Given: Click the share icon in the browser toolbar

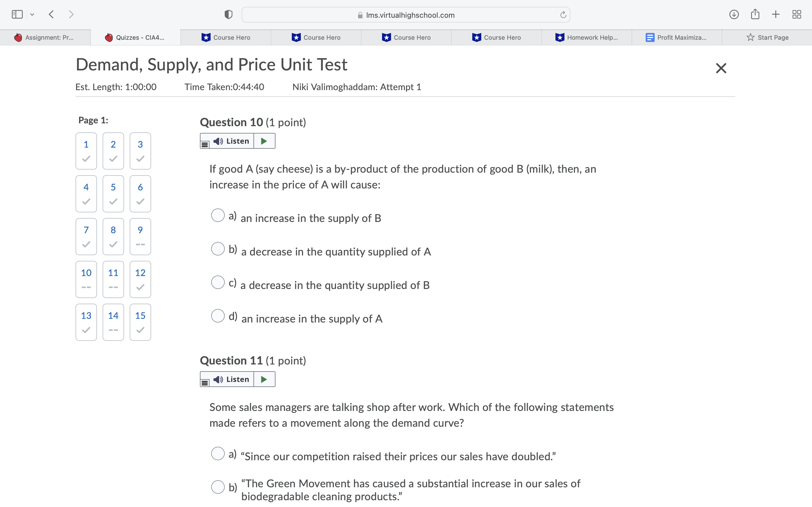Looking at the screenshot, I should (x=755, y=14).
